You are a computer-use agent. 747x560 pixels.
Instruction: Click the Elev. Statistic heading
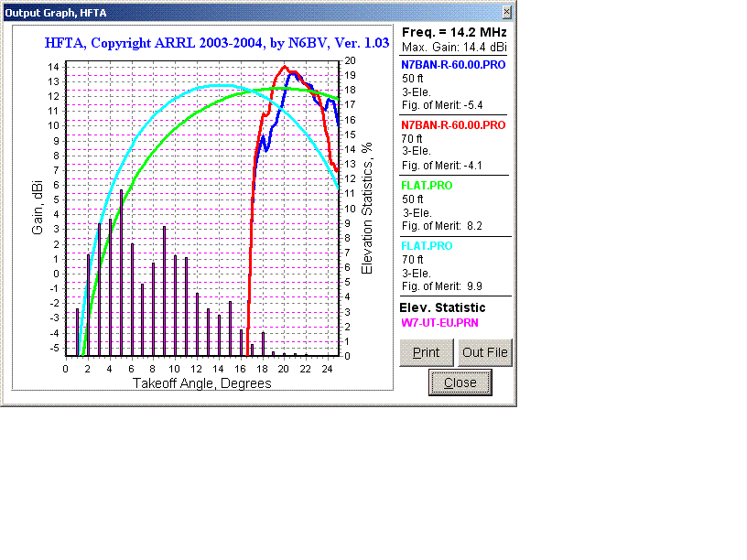coord(442,307)
